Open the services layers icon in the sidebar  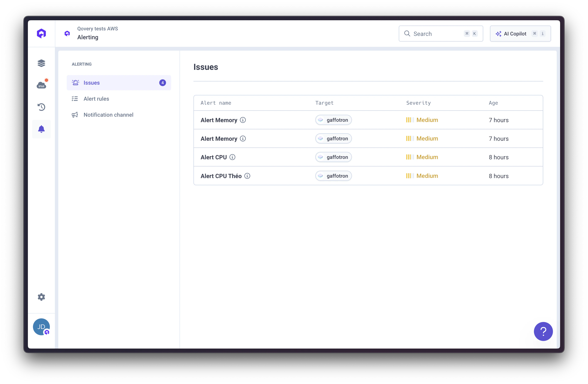41,63
